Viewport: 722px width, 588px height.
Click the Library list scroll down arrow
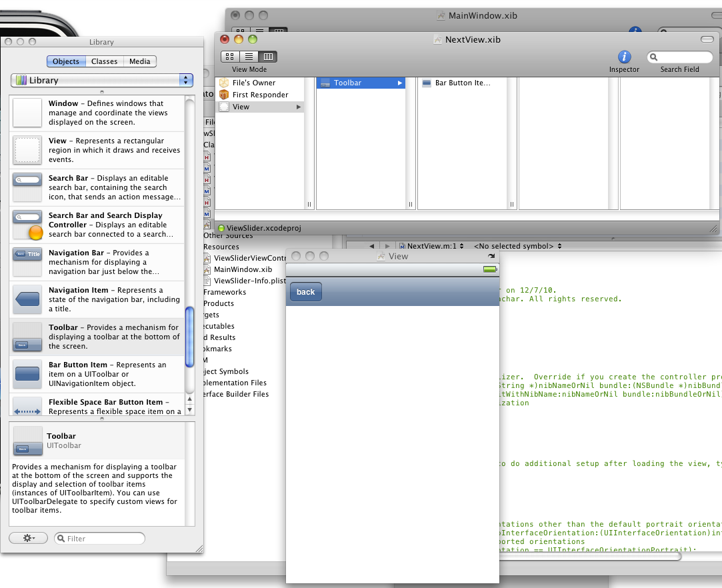[x=189, y=409]
